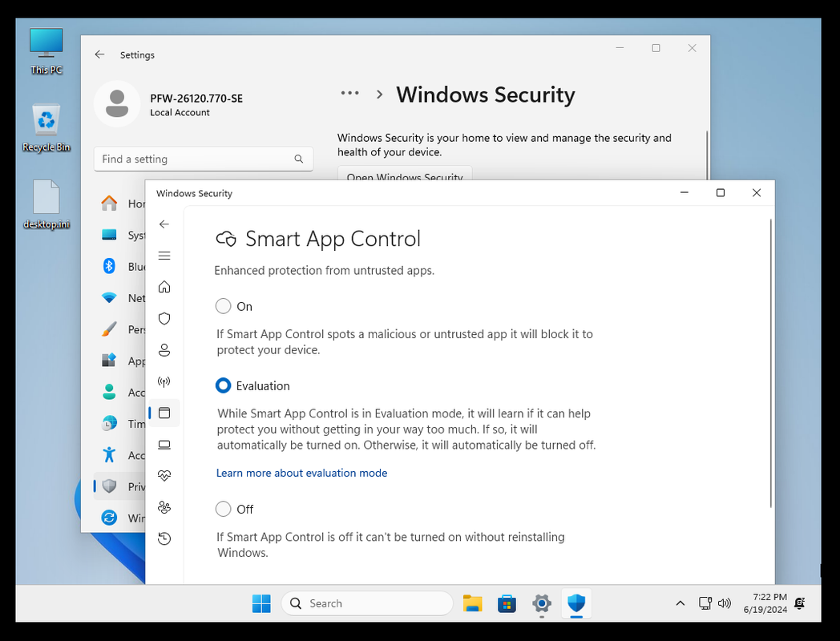Open Learn more about evaluation mode link

click(x=301, y=473)
